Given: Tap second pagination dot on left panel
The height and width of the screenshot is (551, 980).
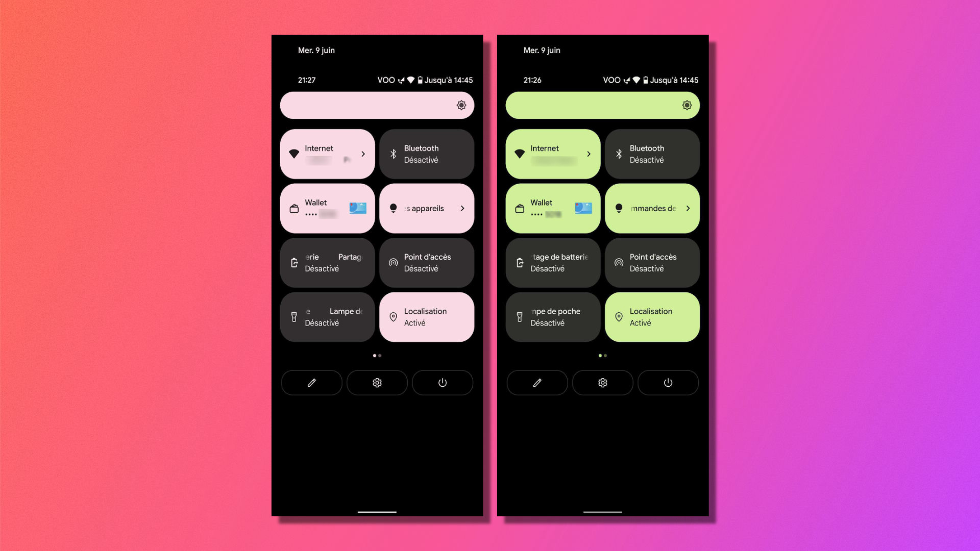Looking at the screenshot, I should click(x=380, y=355).
